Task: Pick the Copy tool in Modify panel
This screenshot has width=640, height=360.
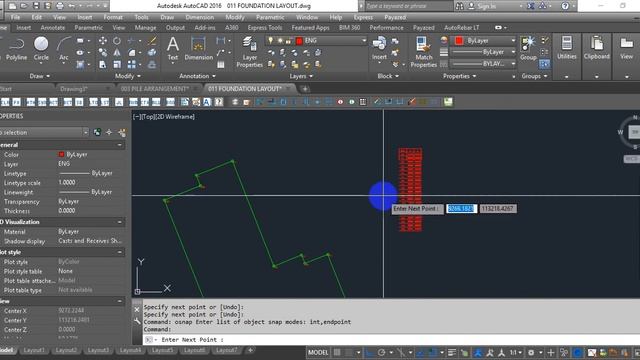Action: [103, 53]
